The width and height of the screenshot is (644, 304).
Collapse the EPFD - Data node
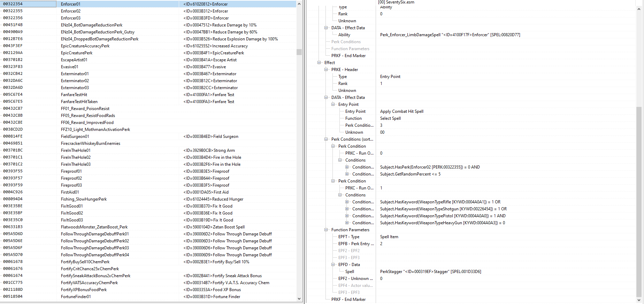333,265
